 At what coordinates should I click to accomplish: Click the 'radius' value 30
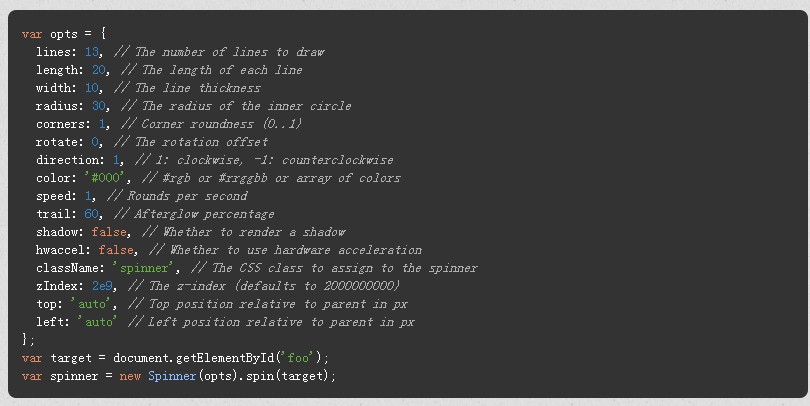(x=98, y=106)
